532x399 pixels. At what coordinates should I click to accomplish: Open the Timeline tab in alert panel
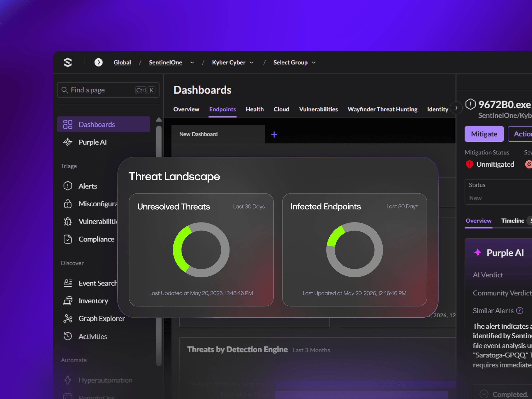coord(513,221)
